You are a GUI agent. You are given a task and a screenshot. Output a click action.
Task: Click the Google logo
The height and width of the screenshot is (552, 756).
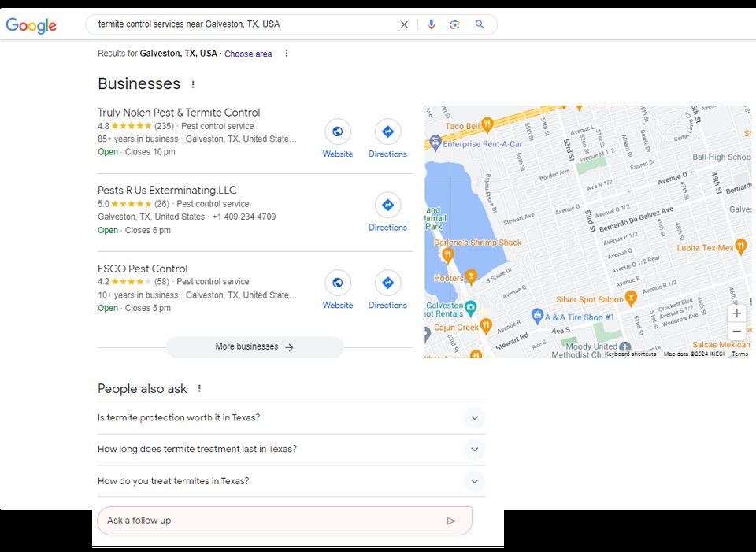pyautogui.click(x=31, y=25)
